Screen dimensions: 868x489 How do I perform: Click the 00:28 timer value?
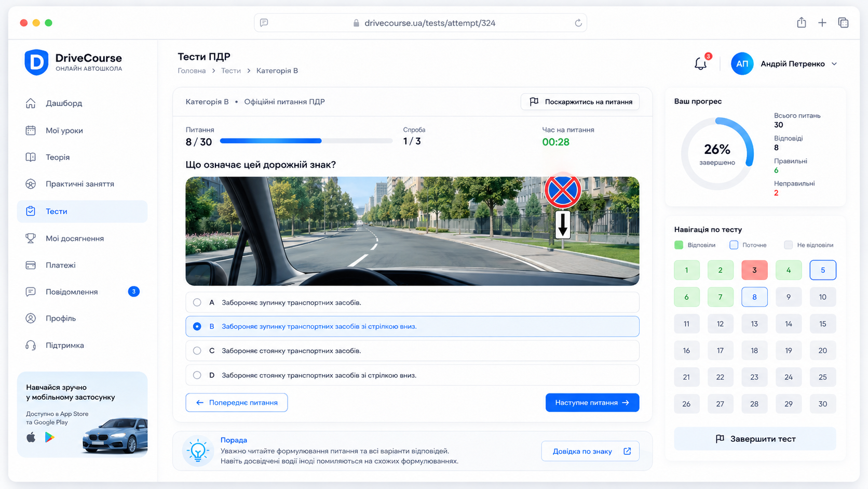point(555,142)
